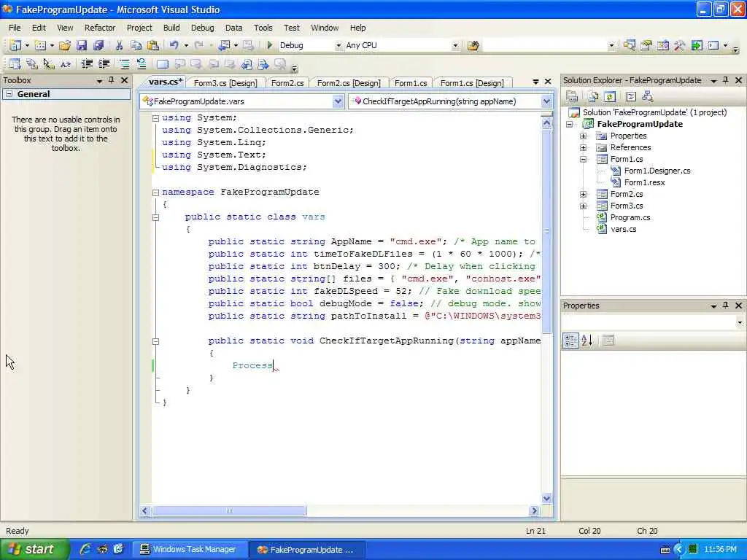This screenshot has height=560, width=747.
Task: Click the Copy icon in toolbar
Action: 136,45
